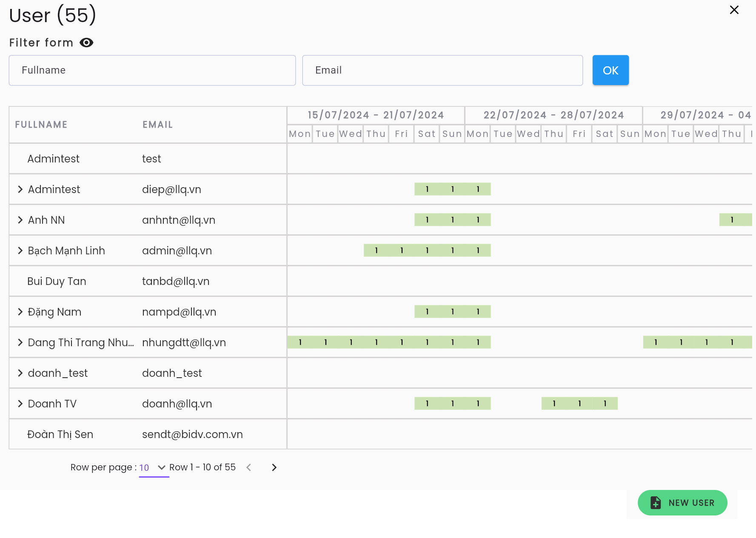Expand the Anh NN row
Image resolution: width=756 pixels, height=538 pixels.
pos(20,220)
